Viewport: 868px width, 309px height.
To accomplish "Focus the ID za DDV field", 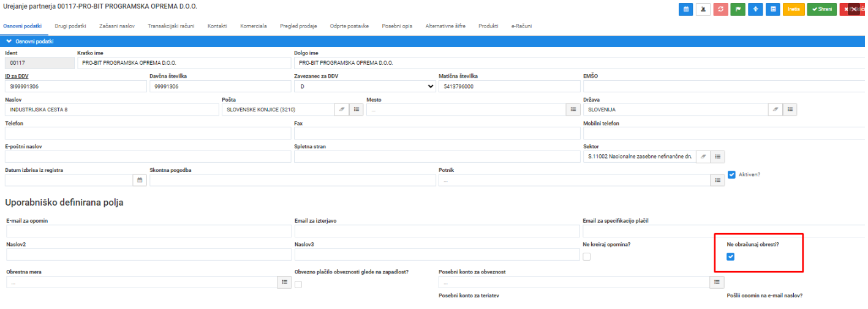I will point(75,86).
